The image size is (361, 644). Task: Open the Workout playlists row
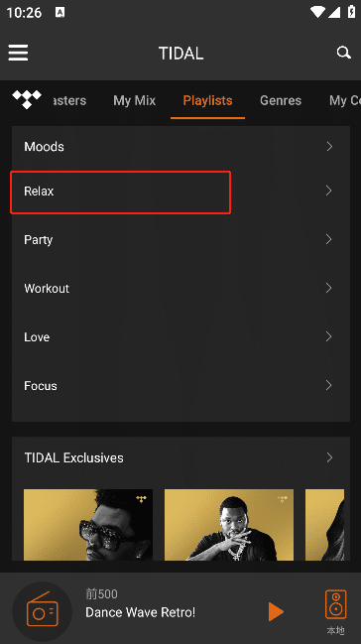click(x=180, y=288)
